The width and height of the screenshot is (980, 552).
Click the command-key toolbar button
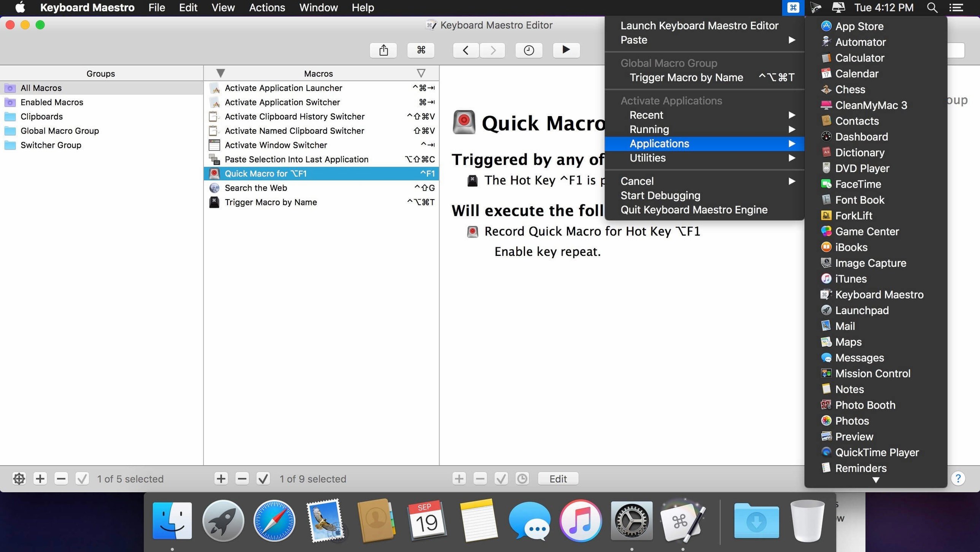(421, 50)
